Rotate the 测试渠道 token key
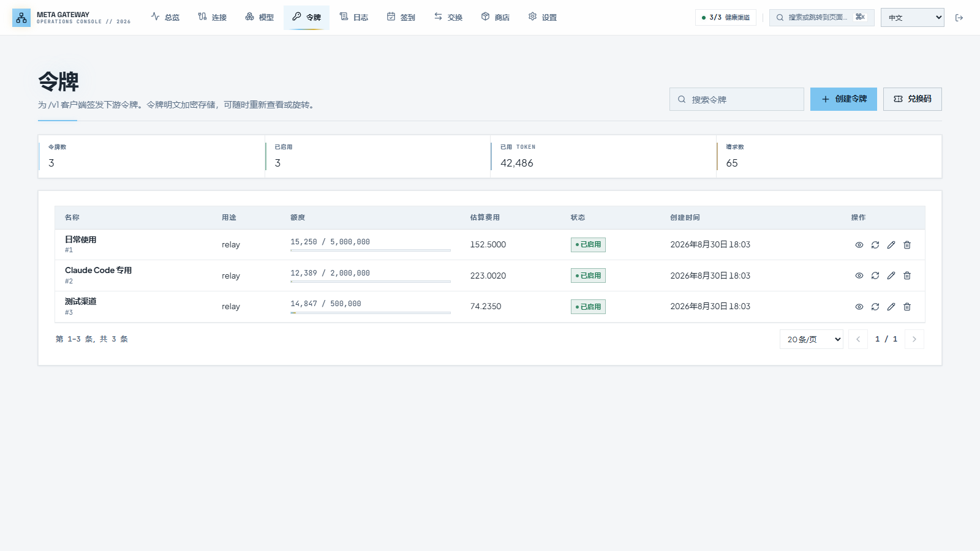 coord(875,307)
